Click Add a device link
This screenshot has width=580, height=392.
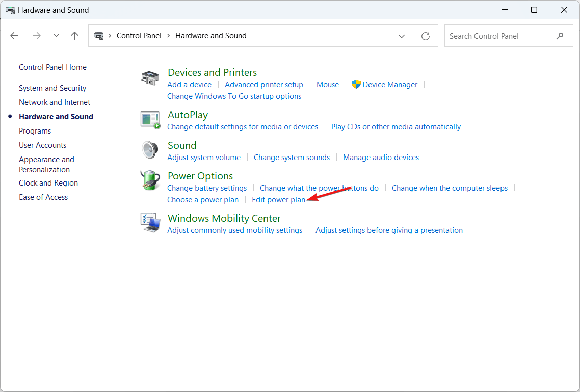(x=190, y=84)
